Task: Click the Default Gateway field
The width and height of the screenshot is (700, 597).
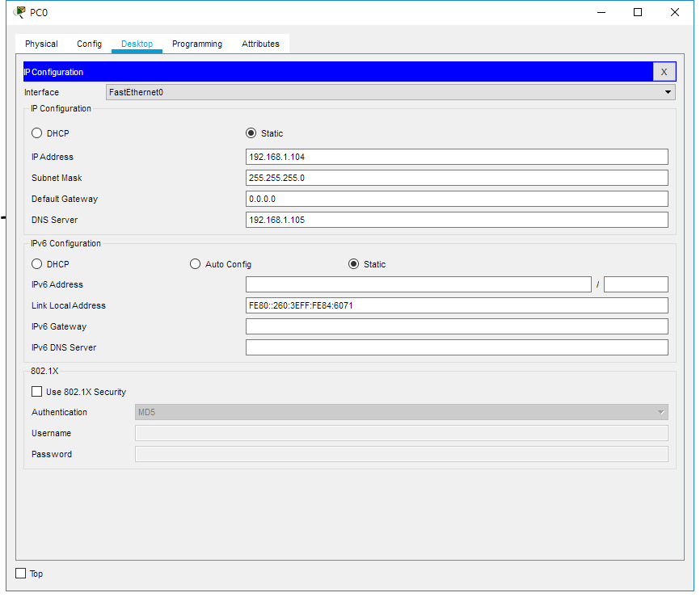Action: point(457,199)
